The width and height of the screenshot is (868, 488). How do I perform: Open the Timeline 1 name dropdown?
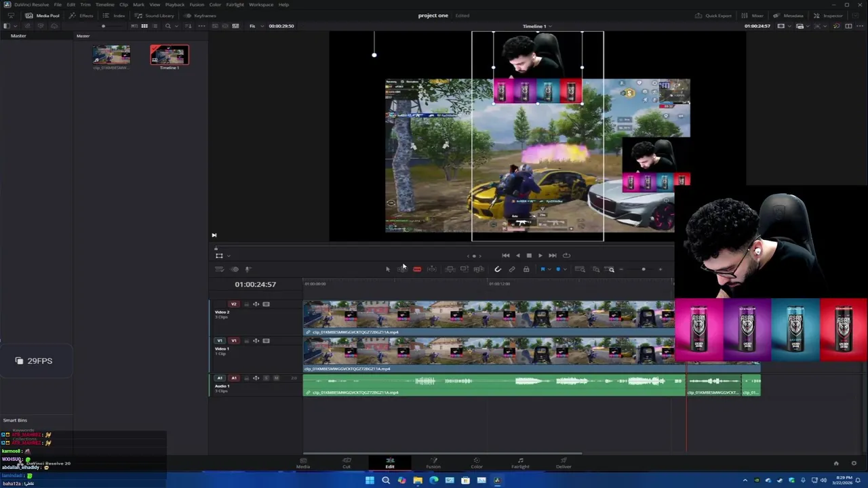(537, 26)
